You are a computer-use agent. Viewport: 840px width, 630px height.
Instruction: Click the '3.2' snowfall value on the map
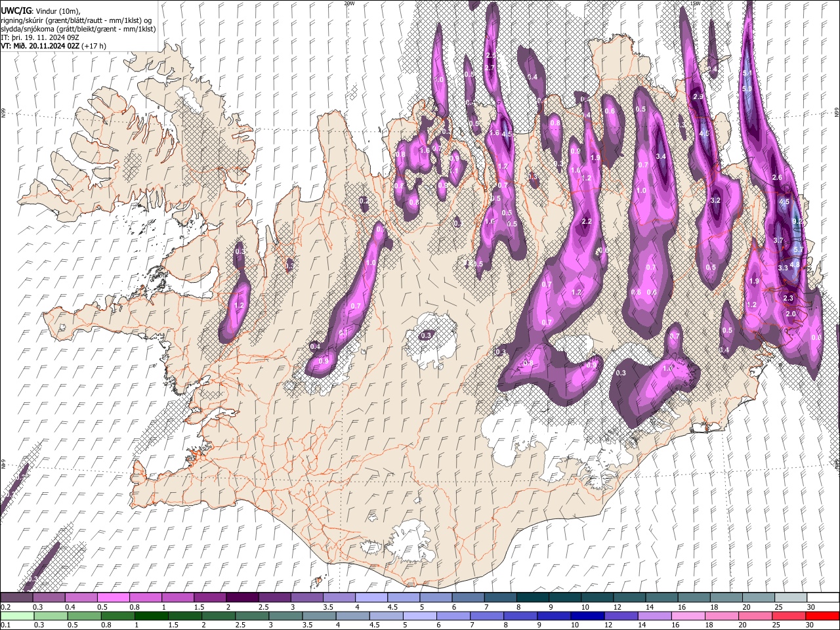pyautogui.click(x=715, y=201)
